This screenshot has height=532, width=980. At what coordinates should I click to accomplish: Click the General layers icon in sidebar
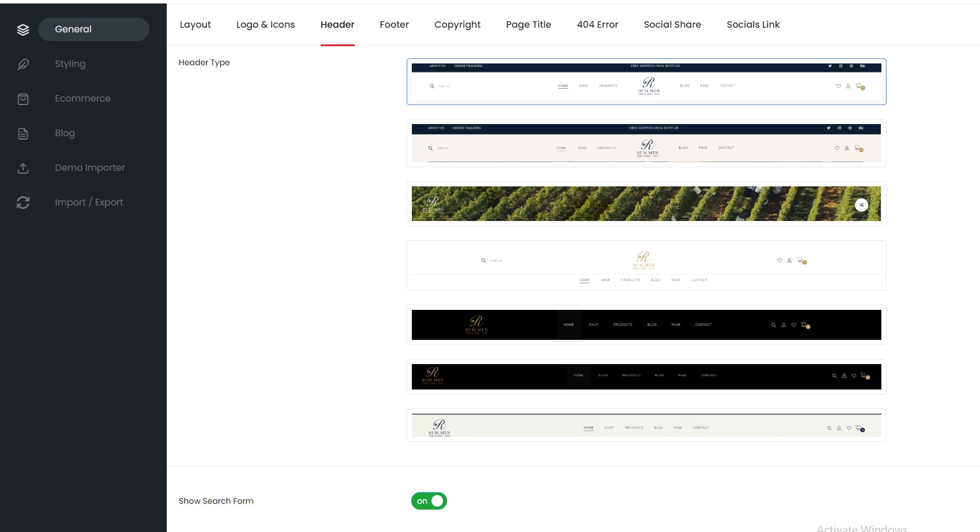[x=23, y=29]
